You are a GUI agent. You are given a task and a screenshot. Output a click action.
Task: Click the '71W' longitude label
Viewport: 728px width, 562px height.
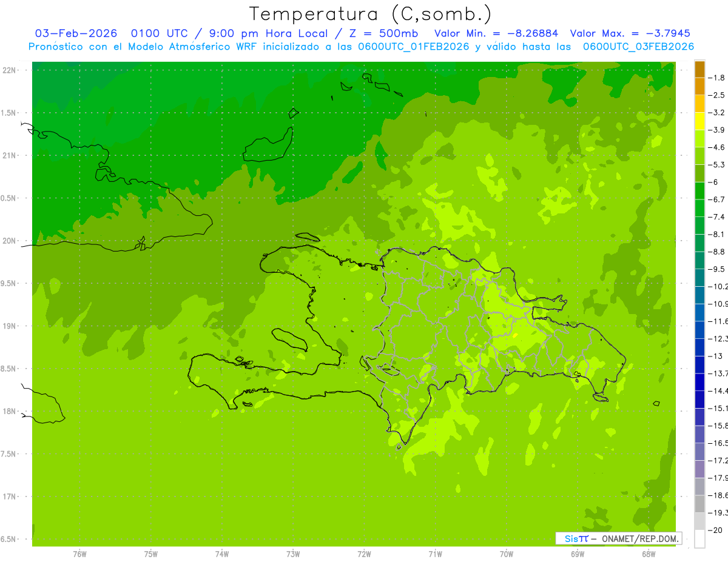pos(435,554)
